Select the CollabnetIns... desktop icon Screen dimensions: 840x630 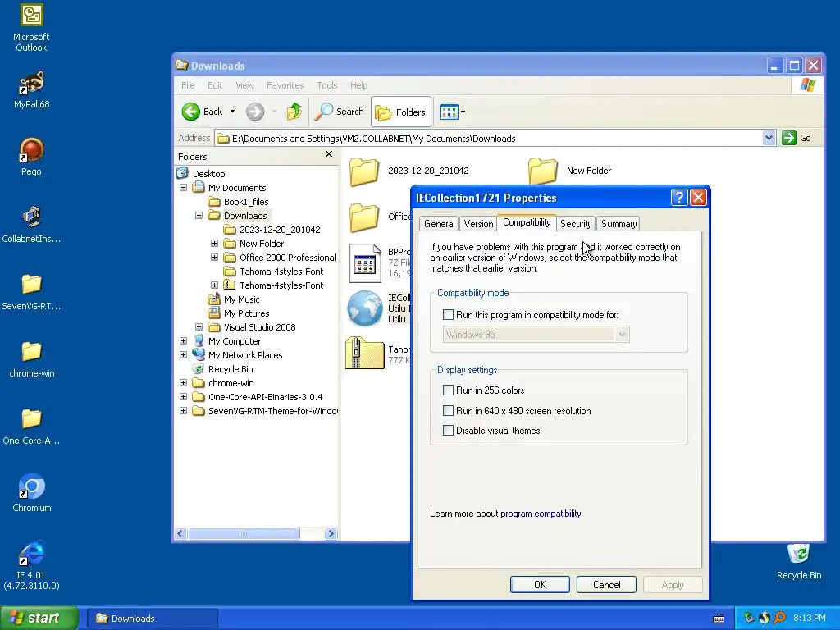(x=31, y=224)
